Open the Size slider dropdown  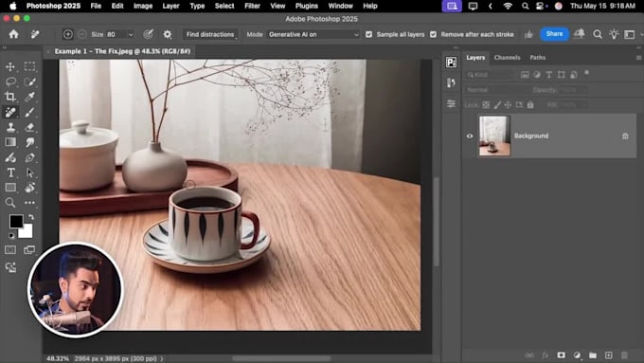click(x=131, y=34)
